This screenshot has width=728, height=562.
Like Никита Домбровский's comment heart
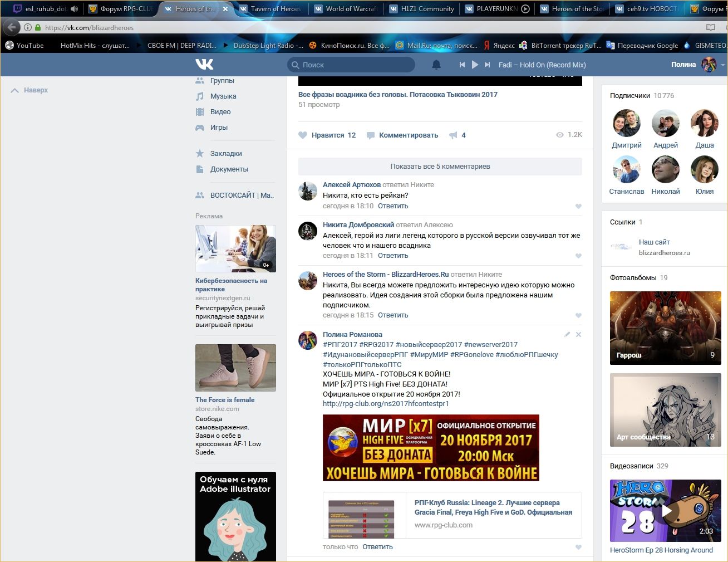click(x=578, y=256)
